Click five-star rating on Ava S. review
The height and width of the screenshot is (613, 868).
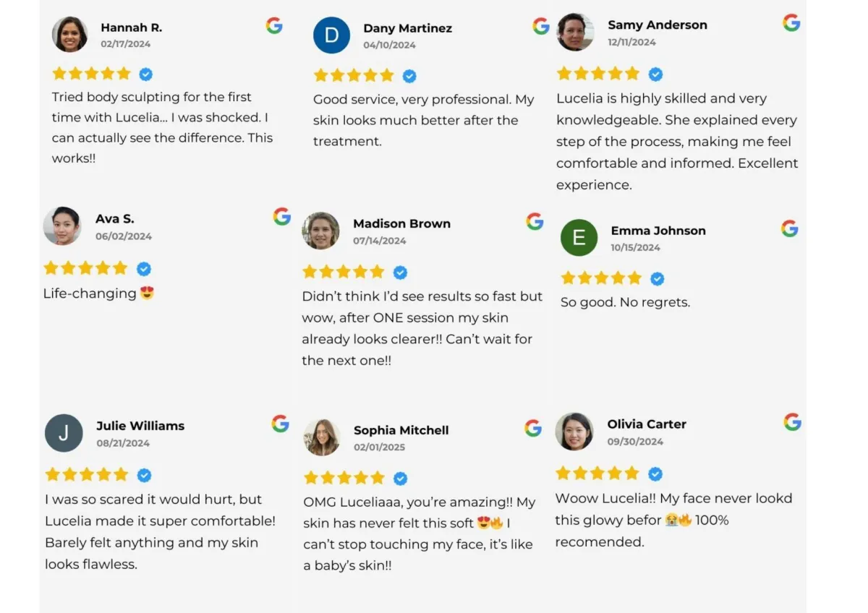(x=85, y=268)
